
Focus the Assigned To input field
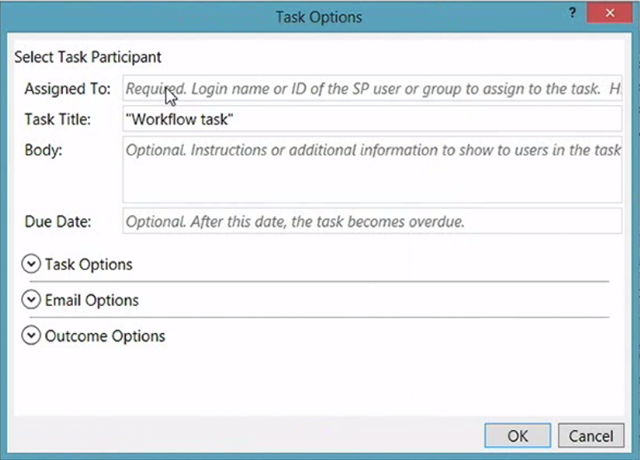pos(372,88)
